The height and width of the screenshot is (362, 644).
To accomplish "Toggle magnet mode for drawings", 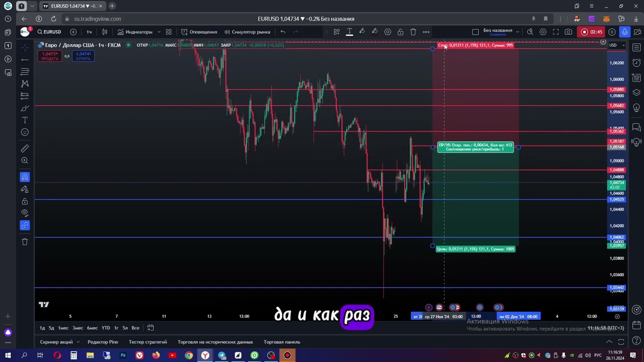I will [25, 177].
